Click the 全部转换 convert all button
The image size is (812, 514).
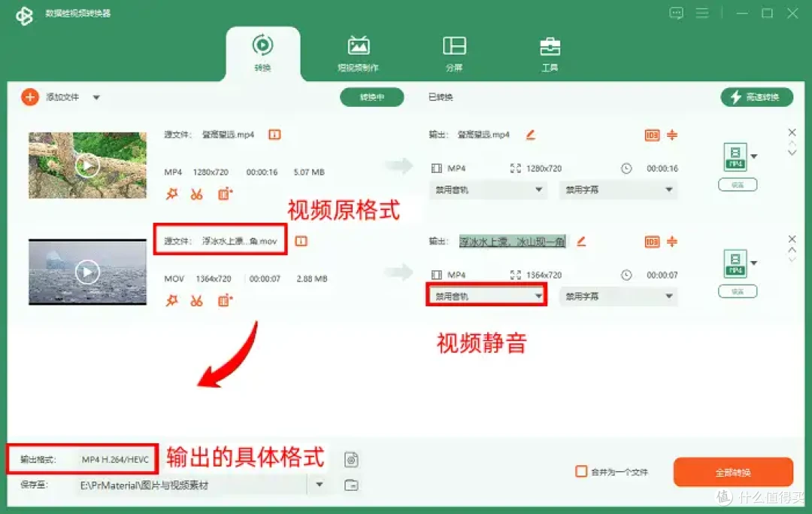coord(733,472)
